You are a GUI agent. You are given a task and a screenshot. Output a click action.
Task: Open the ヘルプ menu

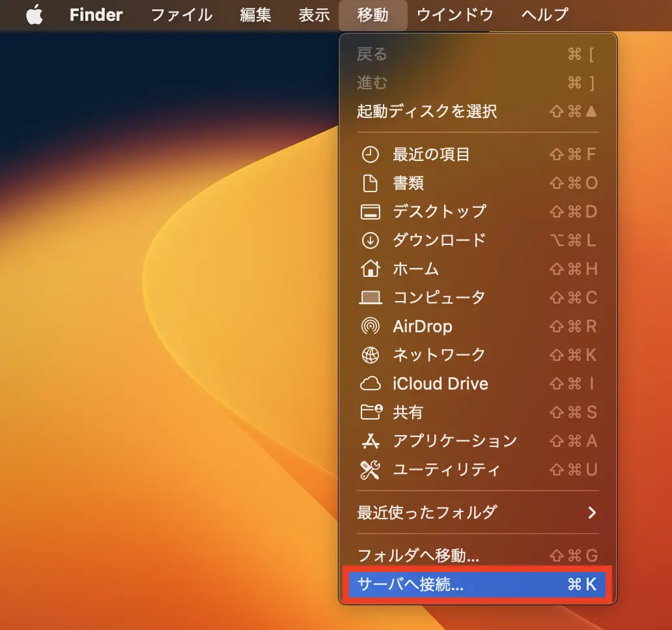[x=544, y=14]
